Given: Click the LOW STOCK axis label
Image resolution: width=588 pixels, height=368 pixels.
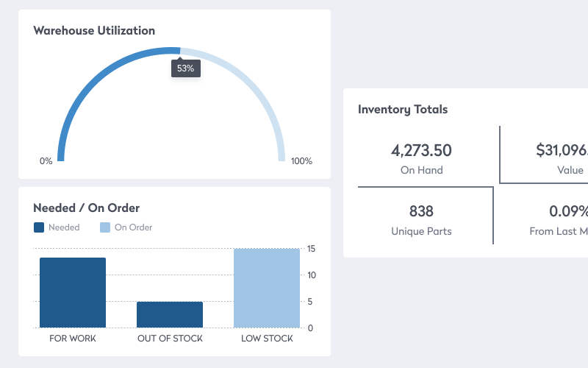Looking at the screenshot, I should tap(267, 339).
